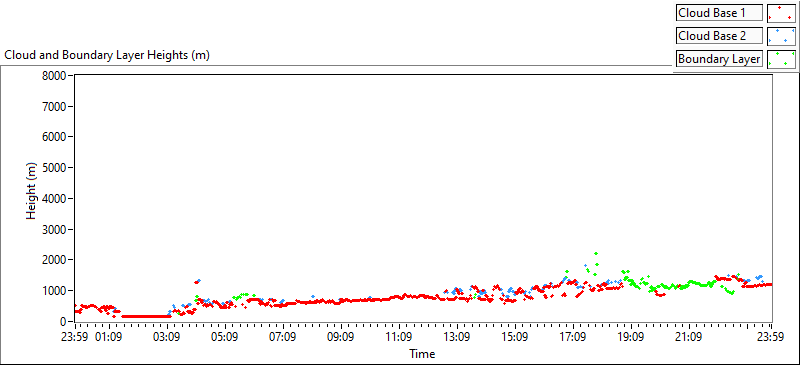800x365 pixels.
Task: Click the 6000 y-axis scale value
Action: 55,137
